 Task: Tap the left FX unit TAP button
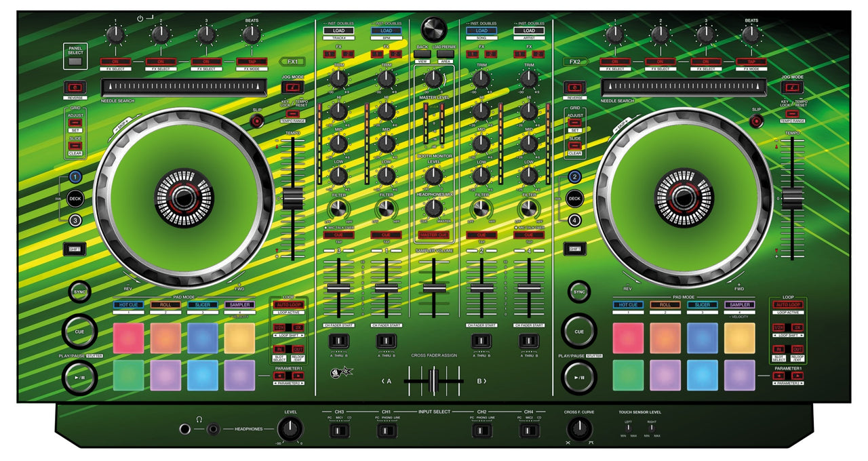(x=252, y=62)
